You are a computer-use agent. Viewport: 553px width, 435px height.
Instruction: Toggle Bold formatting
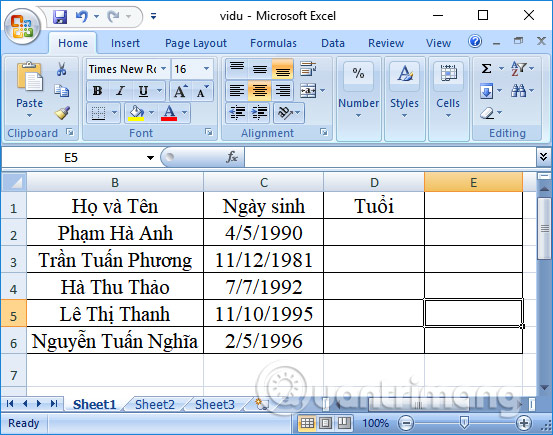98,91
